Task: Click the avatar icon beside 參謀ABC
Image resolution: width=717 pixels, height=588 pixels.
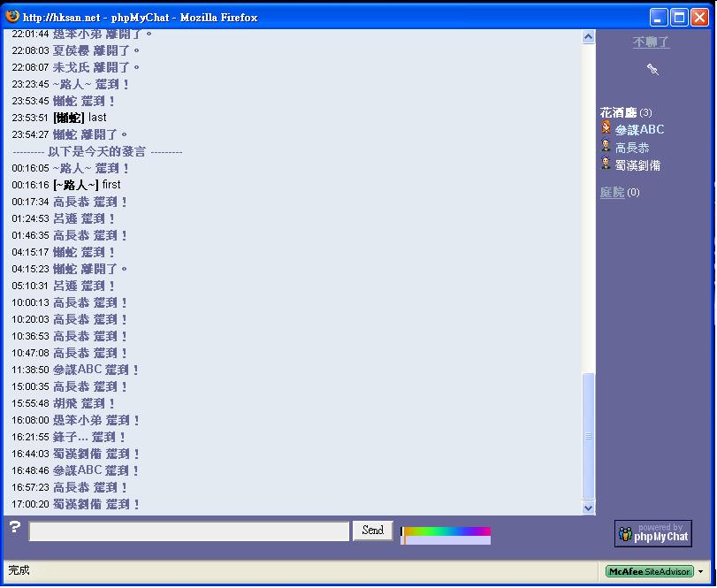Action: [x=606, y=127]
